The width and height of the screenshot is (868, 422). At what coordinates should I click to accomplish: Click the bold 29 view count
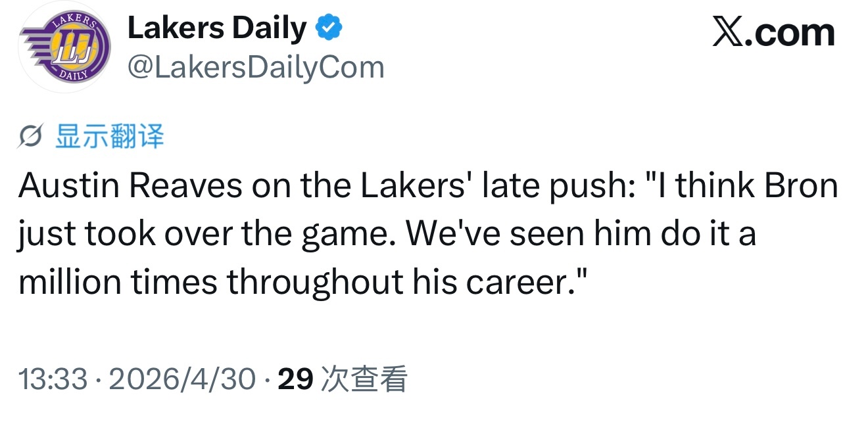pyautogui.click(x=295, y=379)
